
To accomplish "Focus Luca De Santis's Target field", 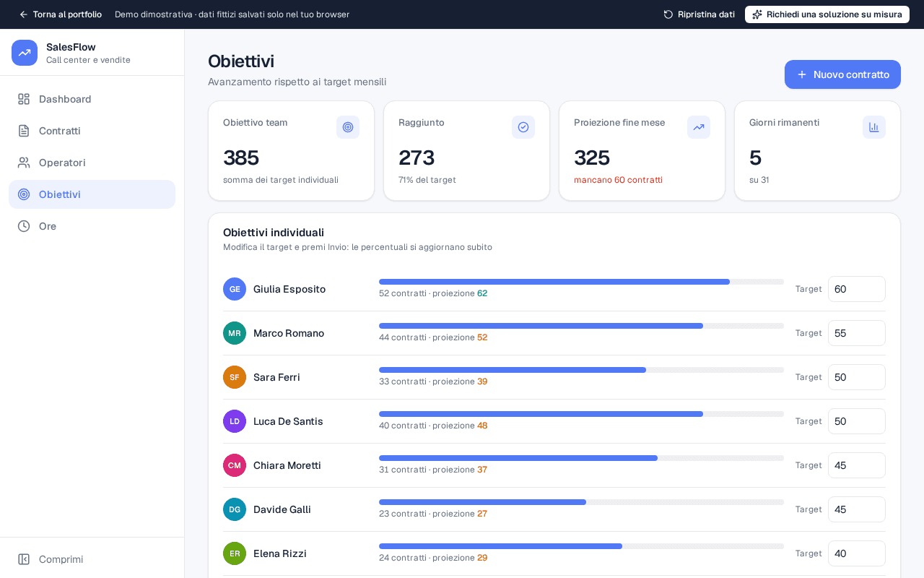I will pyautogui.click(x=857, y=421).
